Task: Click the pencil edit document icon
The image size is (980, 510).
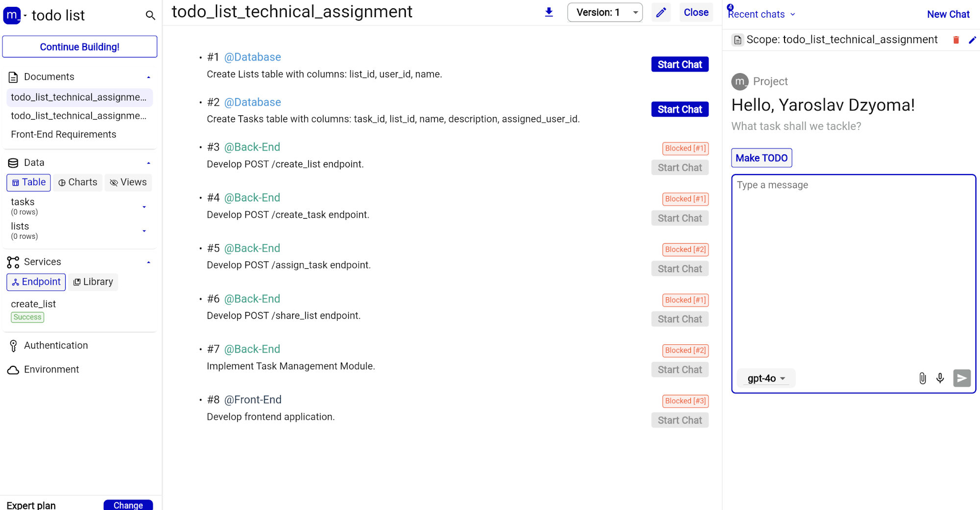Action: (661, 12)
